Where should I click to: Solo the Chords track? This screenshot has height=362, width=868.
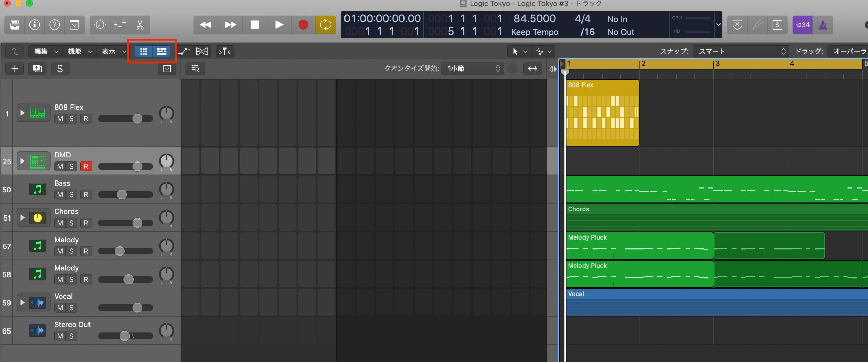coord(71,223)
